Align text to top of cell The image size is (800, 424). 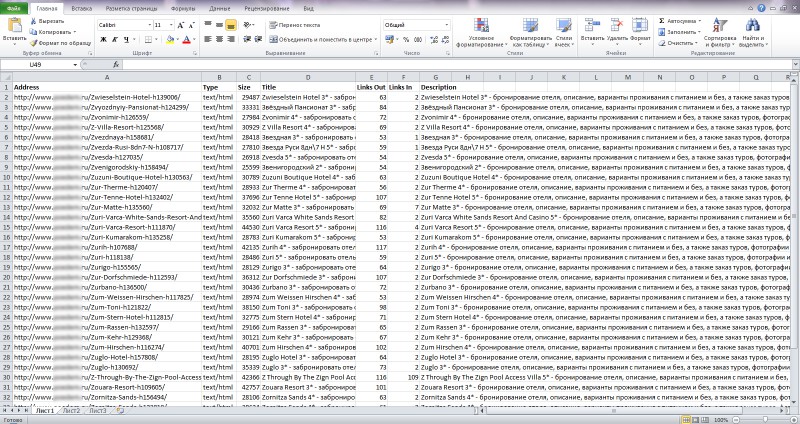point(208,24)
